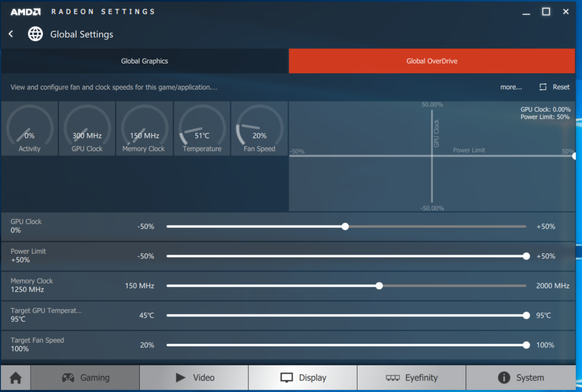Image resolution: width=582 pixels, height=392 pixels.
Task: Open the Eyefinity section
Action: point(411,378)
